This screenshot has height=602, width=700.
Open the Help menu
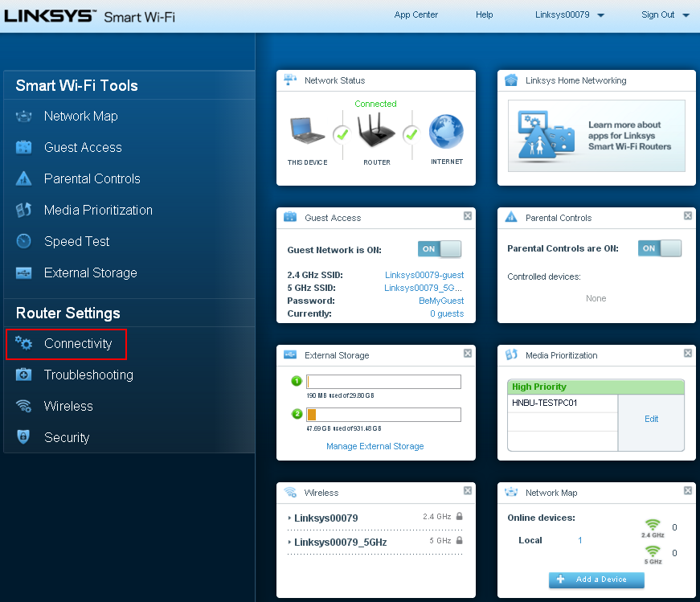click(485, 14)
